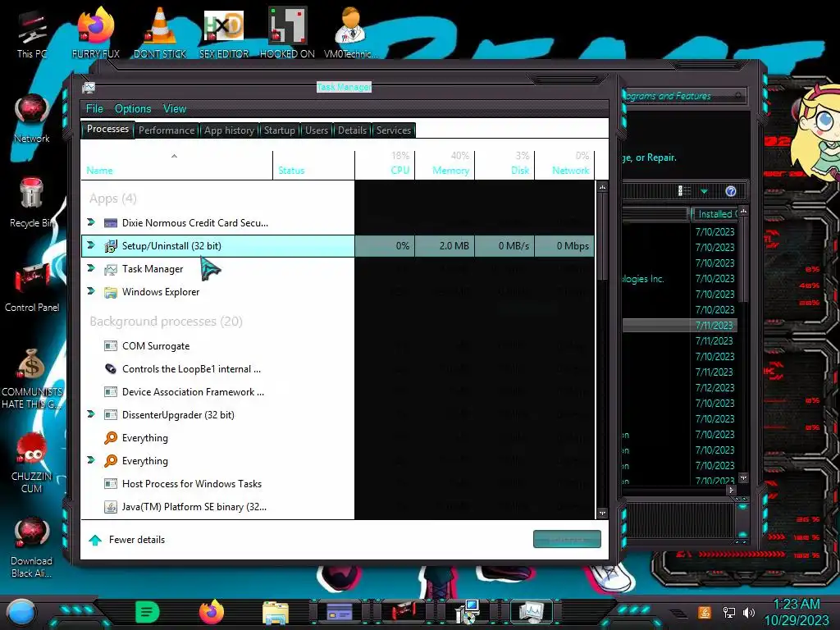
Task: Open the SEX EDITOR HxD desktop icon
Action: (x=224, y=33)
